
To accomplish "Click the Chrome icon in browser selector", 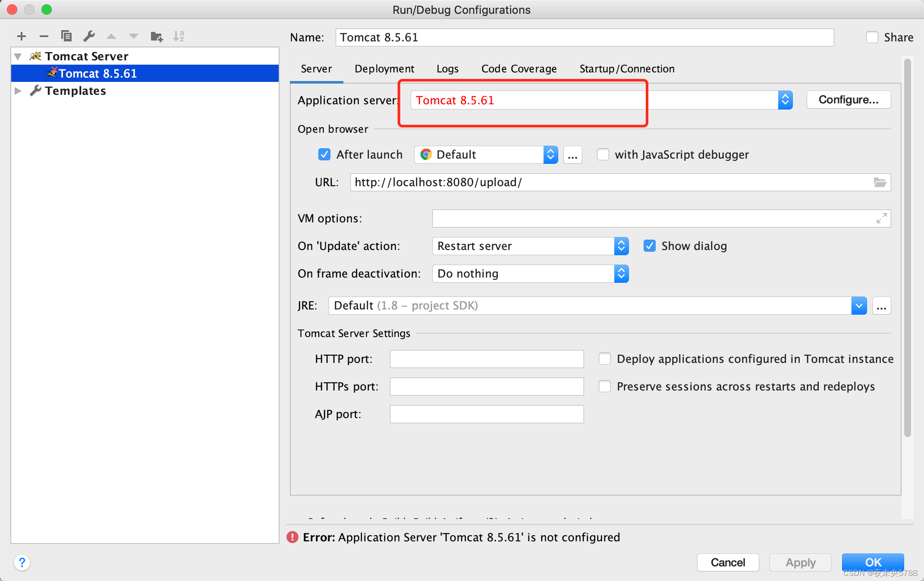I will [x=426, y=155].
